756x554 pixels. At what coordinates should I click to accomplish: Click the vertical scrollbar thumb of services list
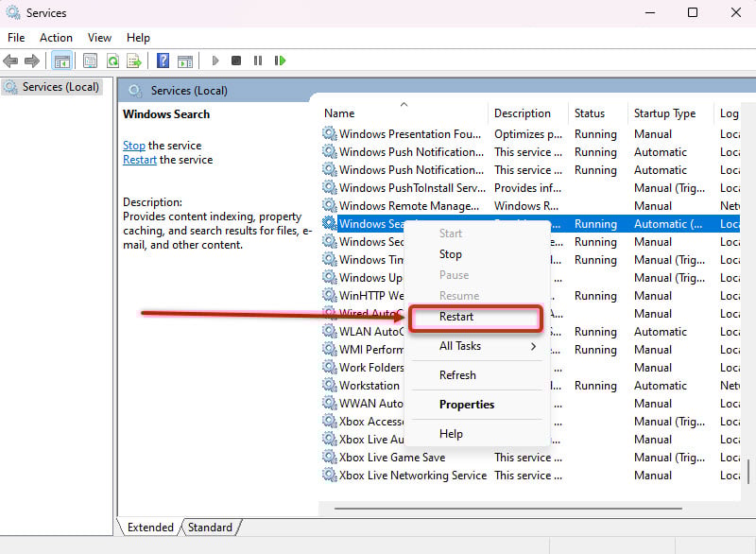coord(748,471)
